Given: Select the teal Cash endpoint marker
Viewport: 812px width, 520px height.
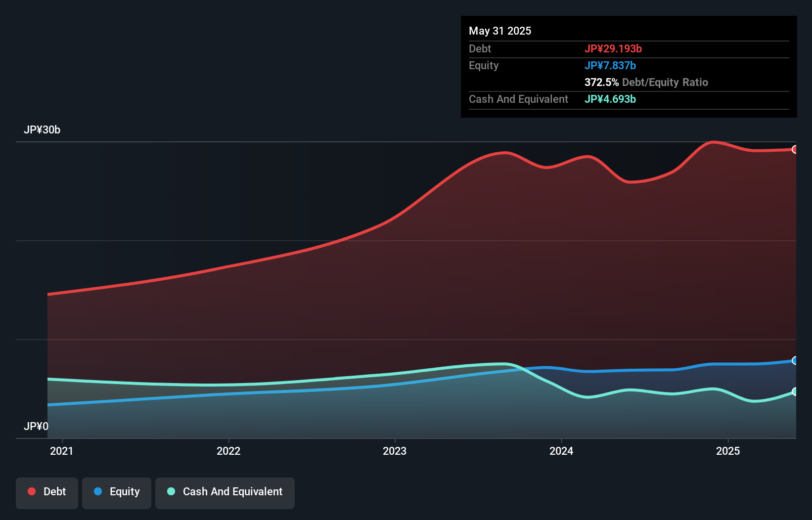Looking at the screenshot, I should click(795, 391).
